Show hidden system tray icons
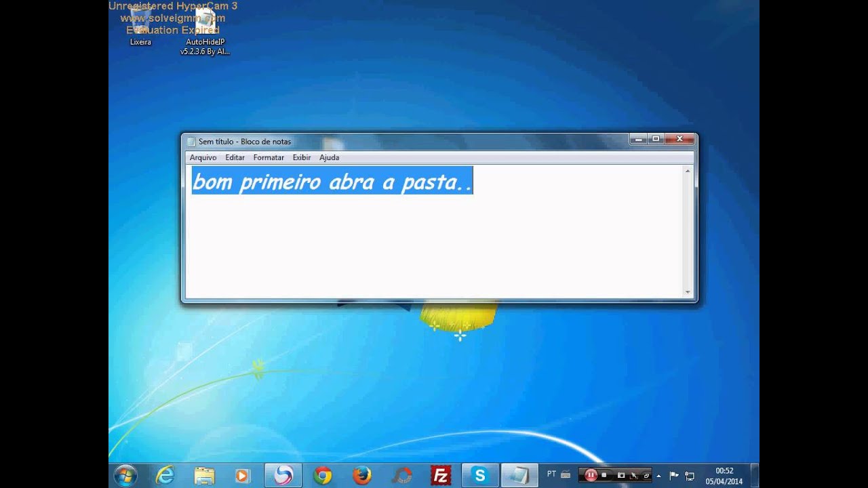This screenshot has height=488, width=868. (658, 476)
